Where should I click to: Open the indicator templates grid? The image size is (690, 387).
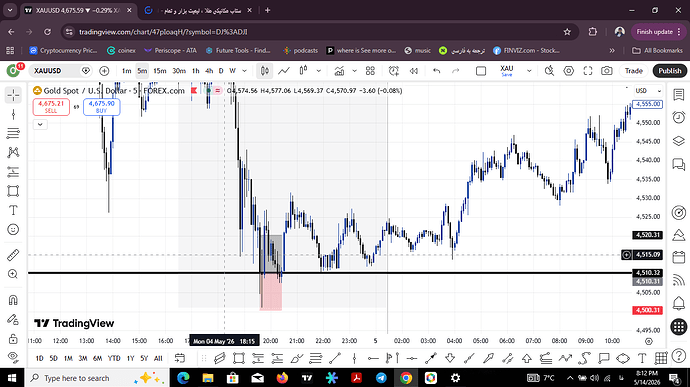[371, 71]
